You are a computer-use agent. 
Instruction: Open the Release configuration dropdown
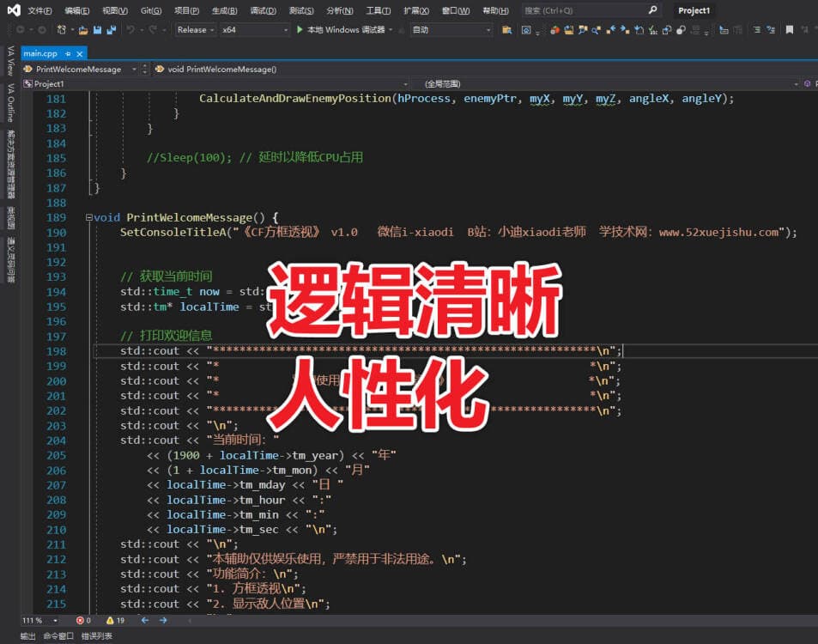click(x=195, y=29)
